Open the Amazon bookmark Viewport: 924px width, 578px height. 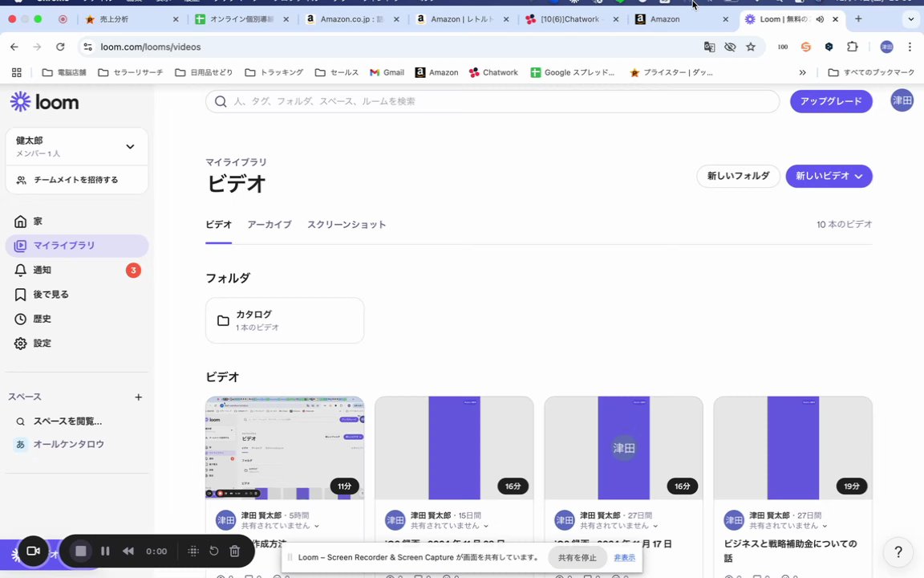(436, 72)
